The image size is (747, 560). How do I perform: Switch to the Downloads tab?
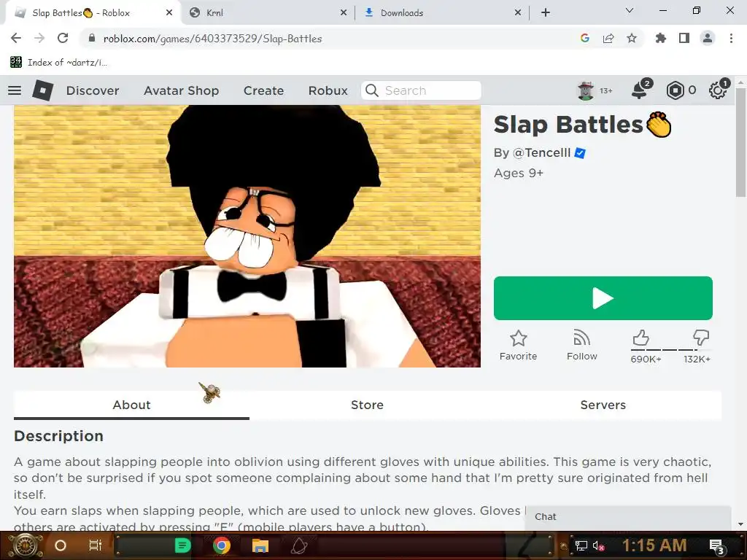coord(441,13)
